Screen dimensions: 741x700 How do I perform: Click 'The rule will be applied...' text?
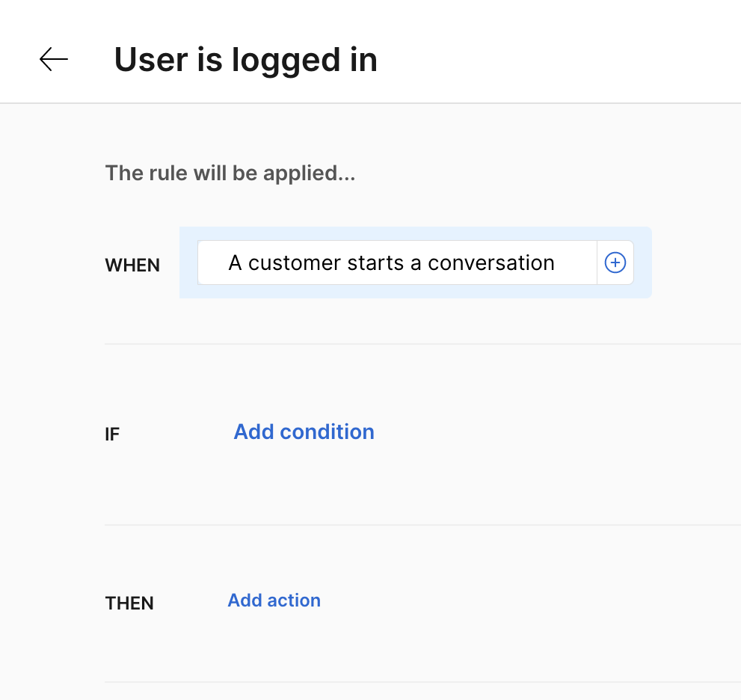230,173
